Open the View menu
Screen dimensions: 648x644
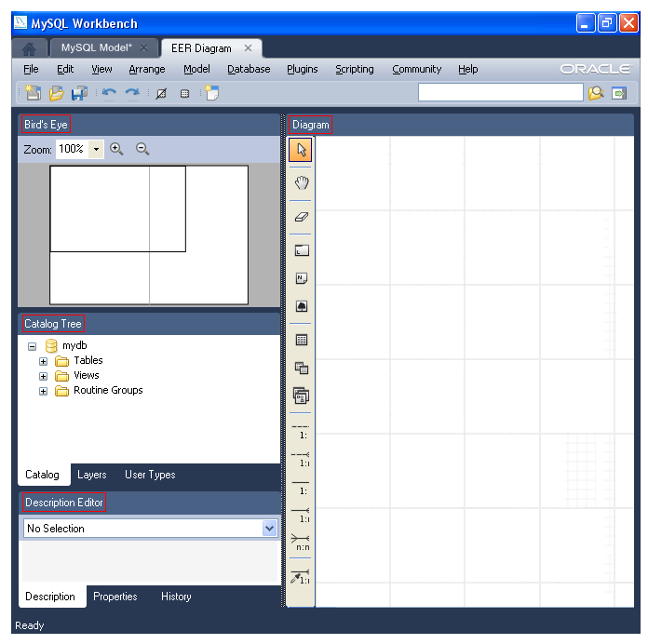[x=101, y=69]
